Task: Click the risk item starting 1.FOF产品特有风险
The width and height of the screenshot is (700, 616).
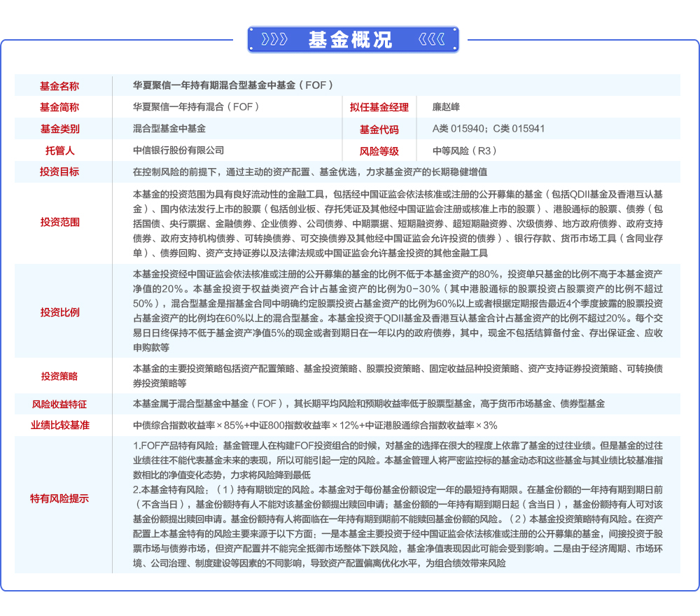Action: (x=398, y=460)
